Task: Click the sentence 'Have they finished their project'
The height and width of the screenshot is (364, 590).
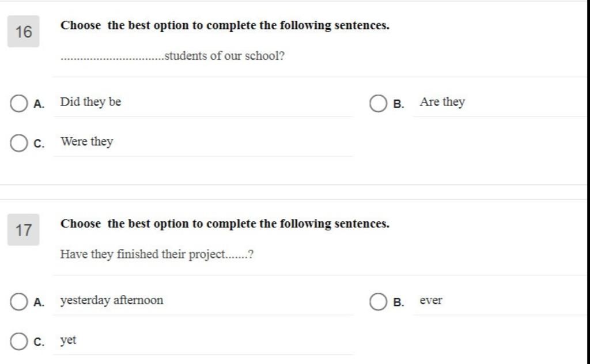Action: 143,255
